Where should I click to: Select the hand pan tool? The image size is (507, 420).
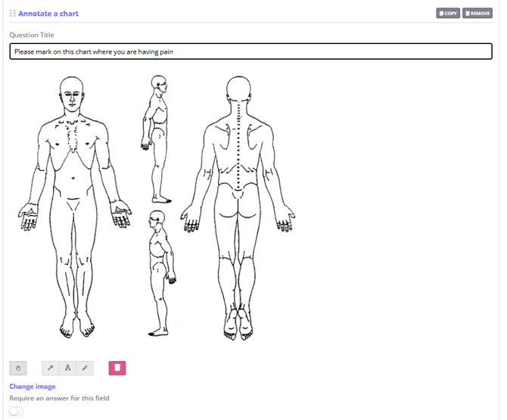[18, 368]
